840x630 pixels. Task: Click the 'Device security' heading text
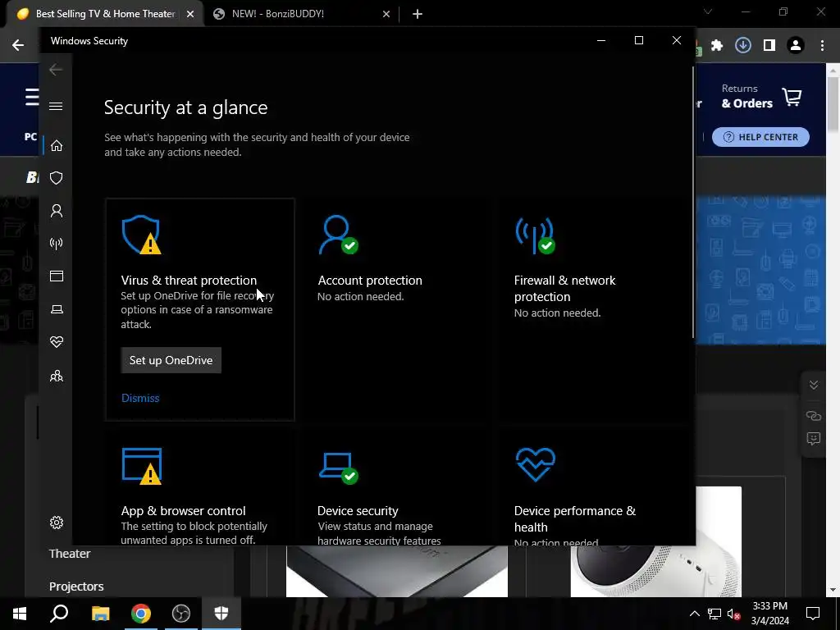click(358, 511)
